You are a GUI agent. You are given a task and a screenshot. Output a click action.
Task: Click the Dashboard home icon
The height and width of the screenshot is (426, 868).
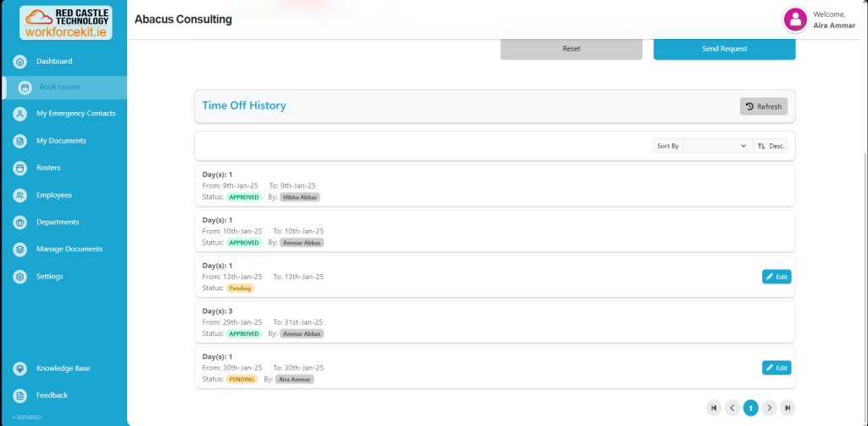click(20, 61)
